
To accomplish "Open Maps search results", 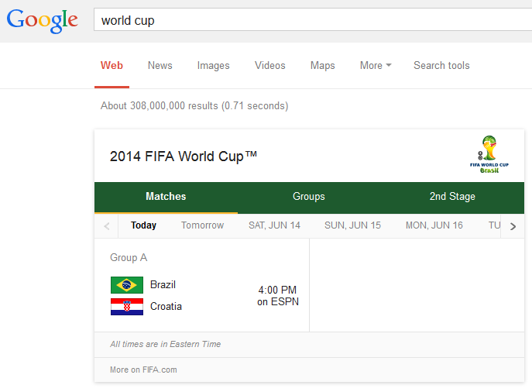I will pyautogui.click(x=322, y=66).
